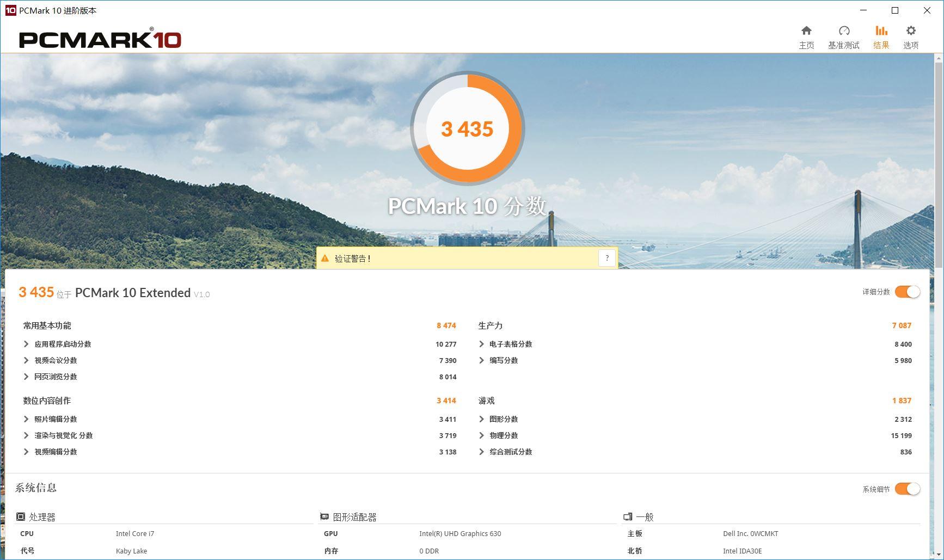Expand 电子表格分数 row
Image resolution: width=944 pixels, height=560 pixels.
click(481, 344)
